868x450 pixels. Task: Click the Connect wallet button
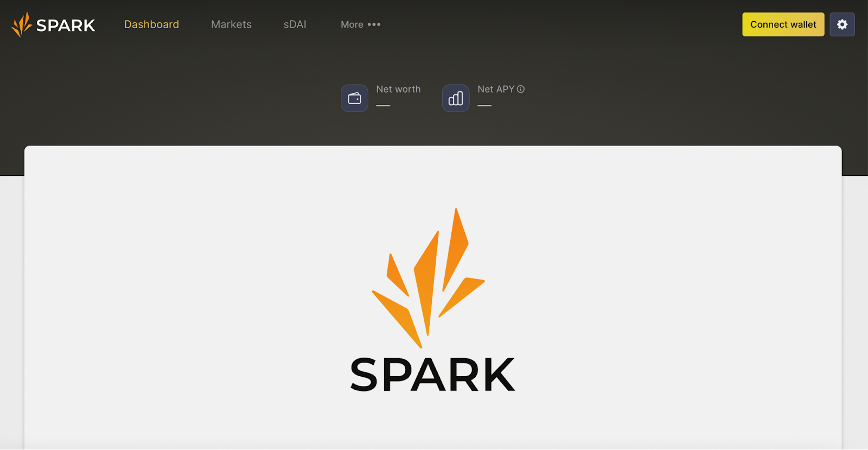pos(783,24)
